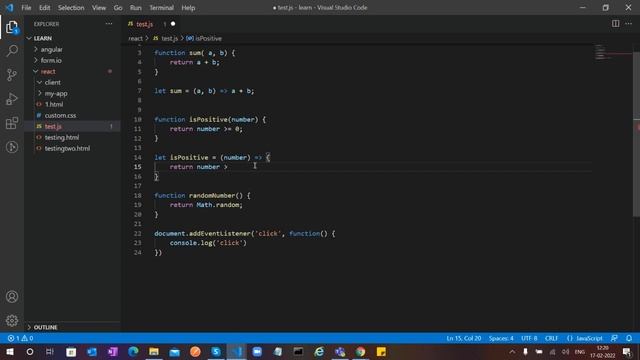Open Accounts menu icon

(12, 297)
